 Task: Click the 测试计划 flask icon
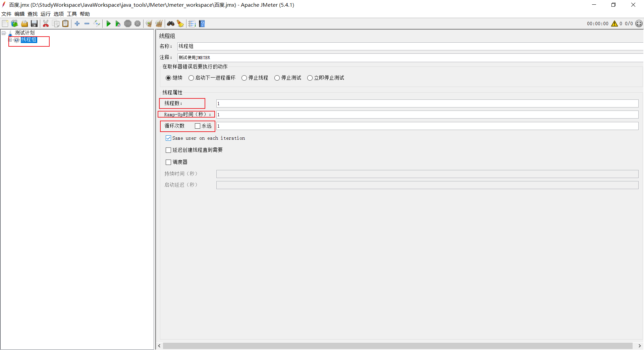click(x=10, y=33)
